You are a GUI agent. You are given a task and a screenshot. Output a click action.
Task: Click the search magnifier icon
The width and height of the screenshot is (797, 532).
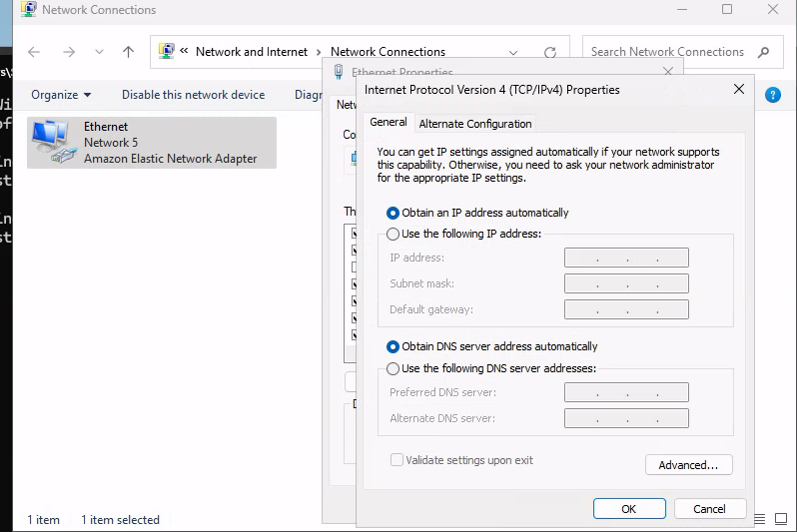point(764,52)
